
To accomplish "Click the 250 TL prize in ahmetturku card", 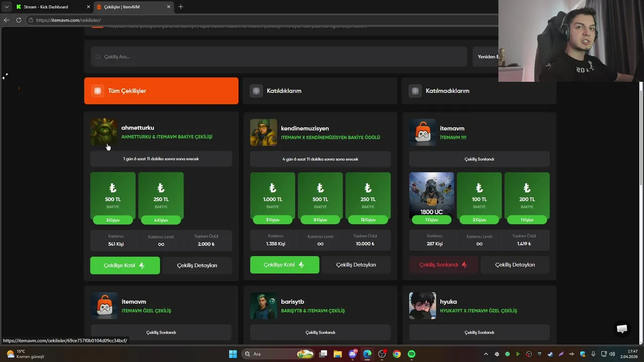I will pyautogui.click(x=161, y=198).
